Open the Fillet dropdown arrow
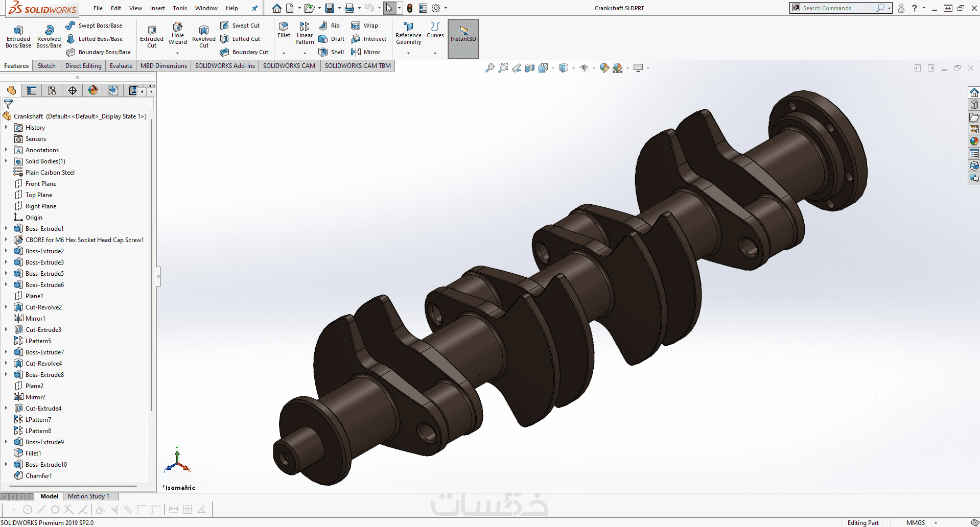Screen dimensions: 980x527 pyautogui.click(x=284, y=53)
